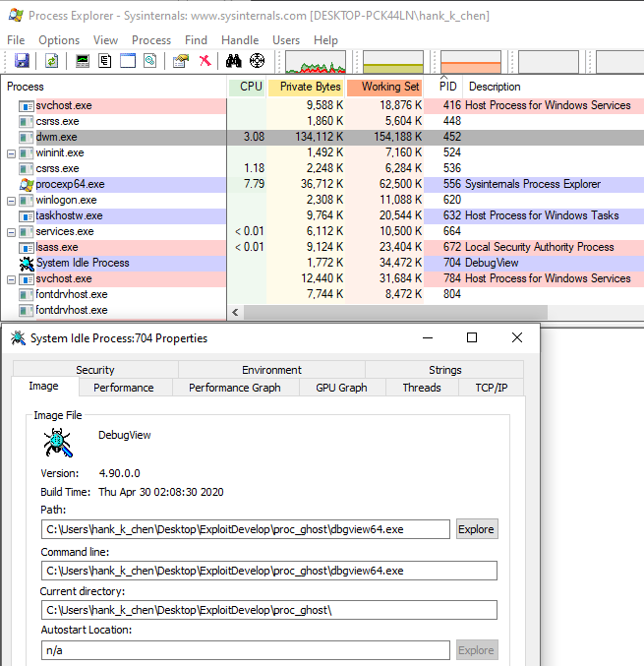644x666 pixels.
Task: Open the Process menu
Action: click(x=151, y=40)
